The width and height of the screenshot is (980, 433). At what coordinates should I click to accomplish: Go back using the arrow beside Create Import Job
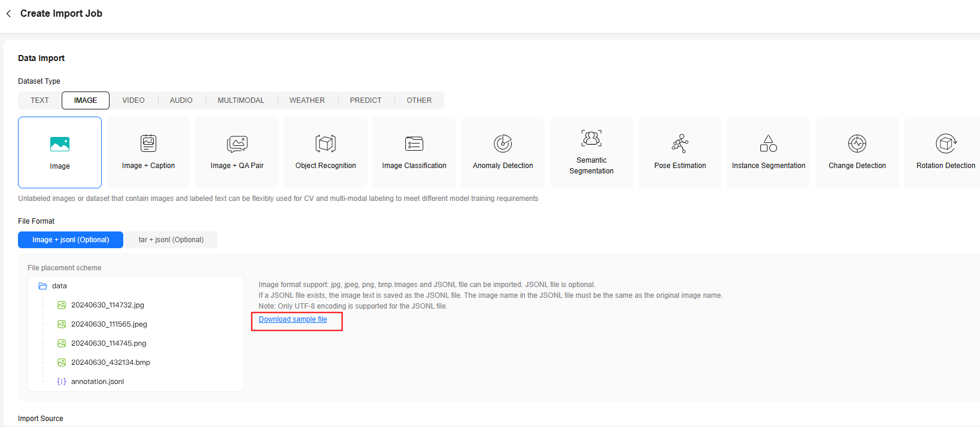coord(8,13)
